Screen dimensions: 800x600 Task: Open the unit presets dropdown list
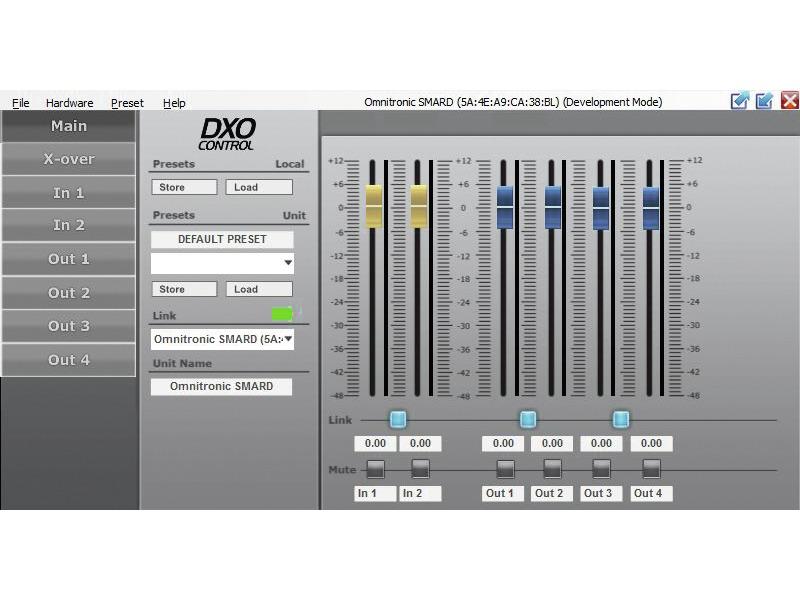click(x=288, y=264)
